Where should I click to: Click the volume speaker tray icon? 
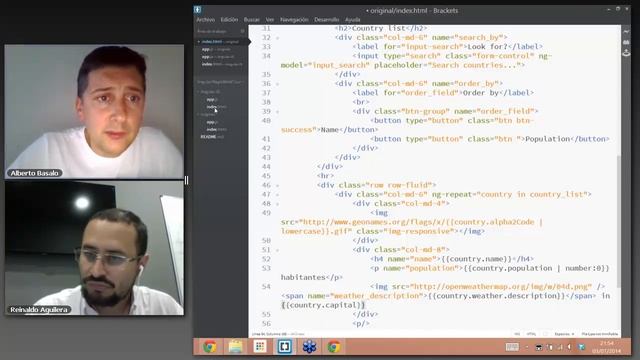569,347
